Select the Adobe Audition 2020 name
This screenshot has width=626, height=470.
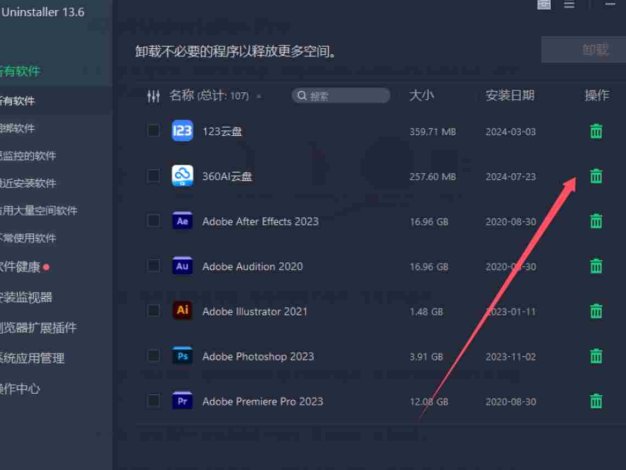tap(252, 266)
